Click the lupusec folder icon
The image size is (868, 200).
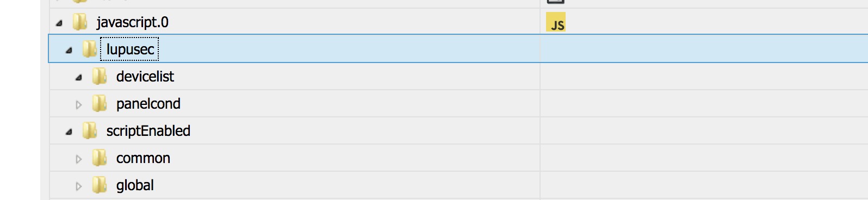[90, 49]
